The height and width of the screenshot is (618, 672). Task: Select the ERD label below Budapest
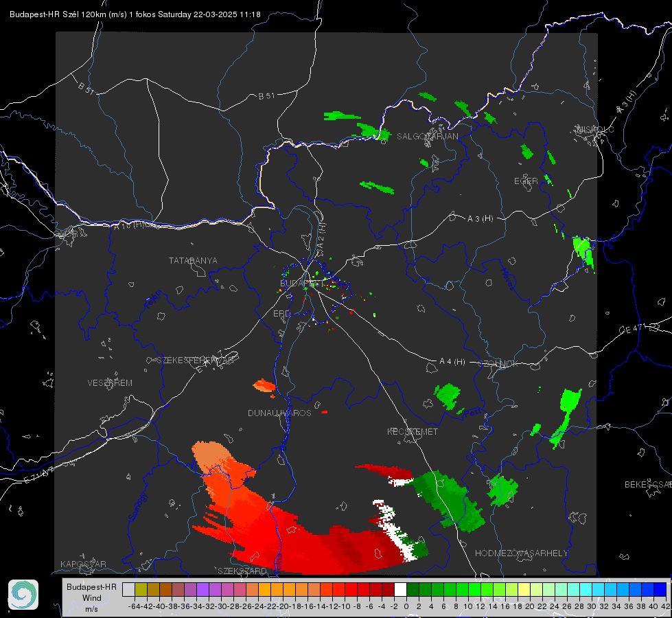(x=281, y=314)
